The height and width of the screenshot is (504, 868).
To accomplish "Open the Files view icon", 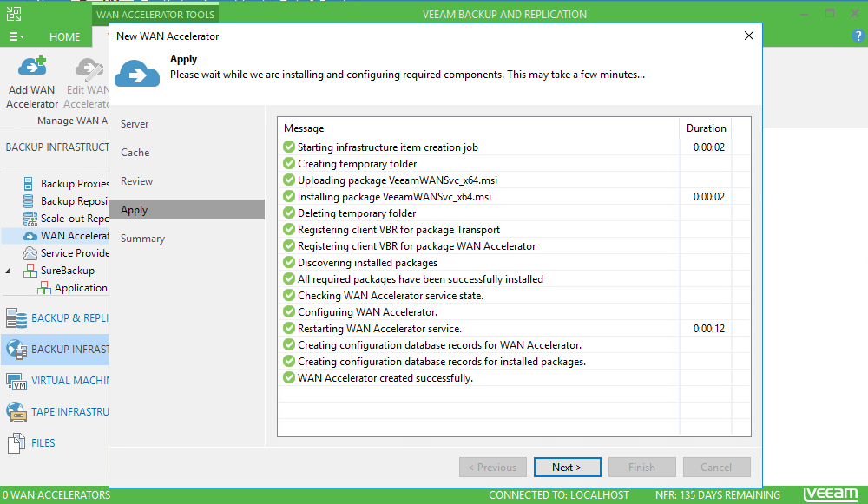I will pos(16,443).
